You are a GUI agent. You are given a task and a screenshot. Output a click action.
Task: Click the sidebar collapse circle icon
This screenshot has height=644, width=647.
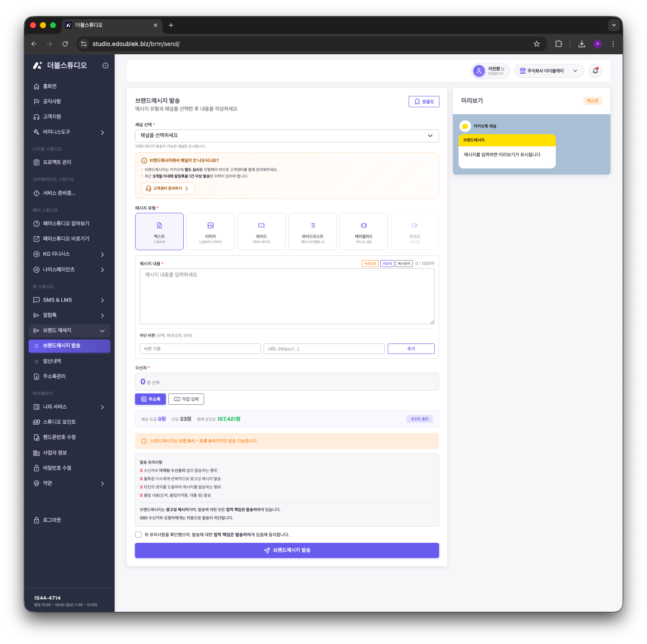click(x=106, y=66)
